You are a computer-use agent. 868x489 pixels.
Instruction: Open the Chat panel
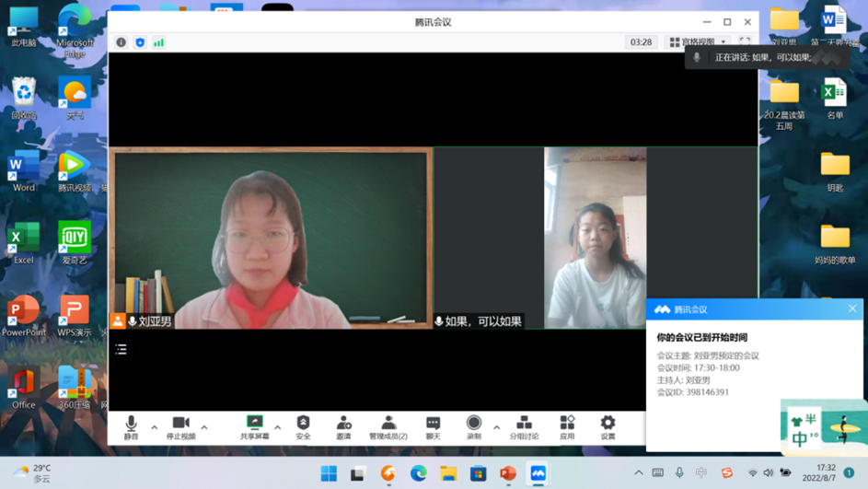coord(433,426)
